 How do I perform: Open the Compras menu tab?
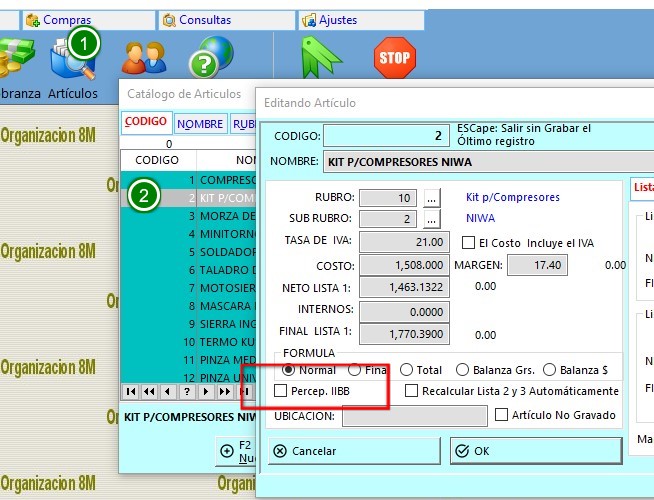coord(88,20)
